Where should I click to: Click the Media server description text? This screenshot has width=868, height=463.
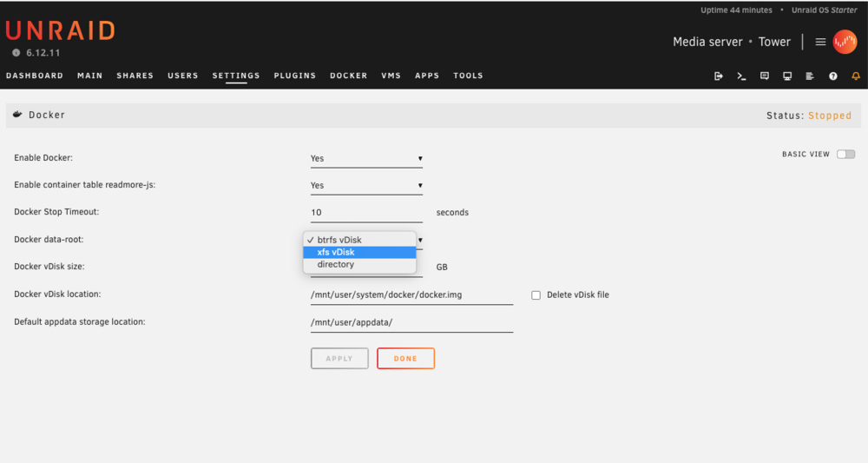tap(707, 42)
